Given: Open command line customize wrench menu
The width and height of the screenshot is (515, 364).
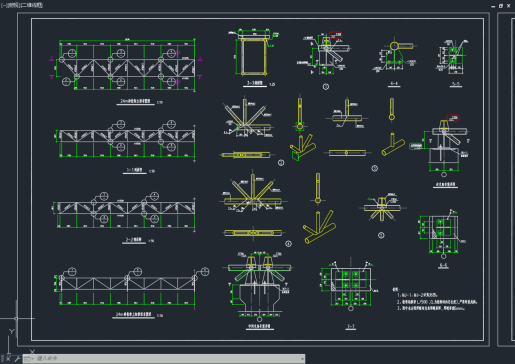Looking at the screenshot, I should point(17,359).
